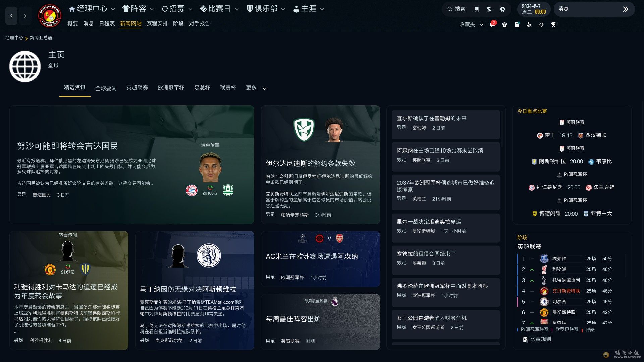Switch to the 英超联赛 news tab
644x362 pixels.
[x=137, y=88]
